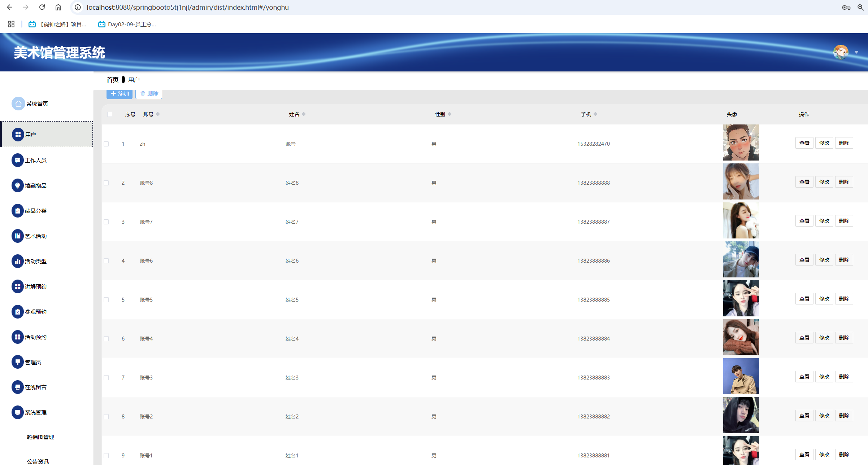
Task: Click the 系统首页 home icon in sidebar
Action: pyautogui.click(x=18, y=104)
